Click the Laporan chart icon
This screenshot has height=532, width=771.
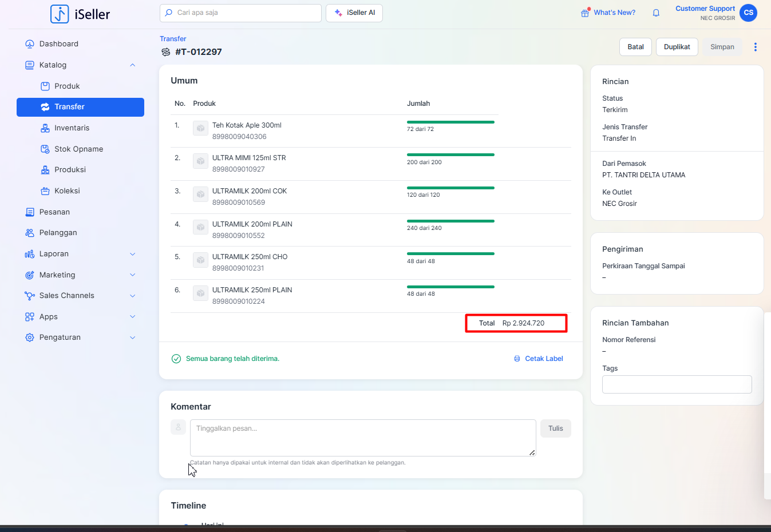30,254
